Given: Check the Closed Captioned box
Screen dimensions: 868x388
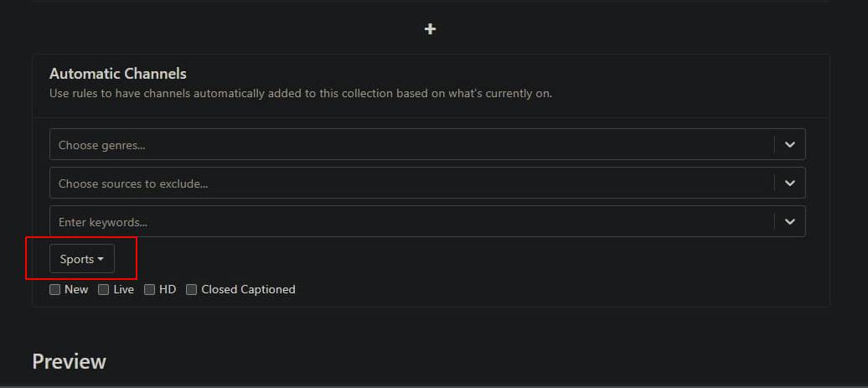Looking at the screenshot, I should (x=192, y=290).
